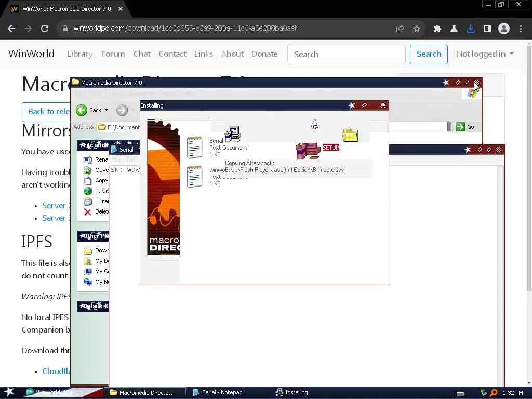Open the Chrome three-dot menu

click(521, 29)
